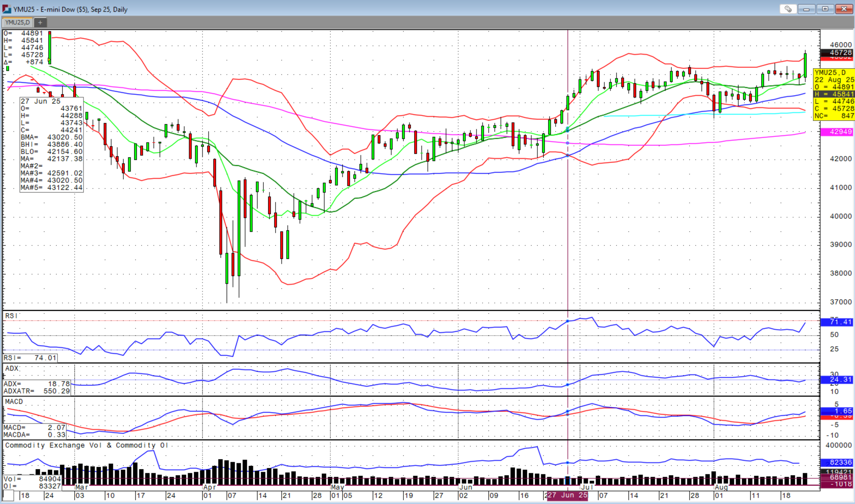Click the 'Aug' month label on time axis
This screenshot has height=504, width=855.
pyautogui.click(x=721, y=487)
